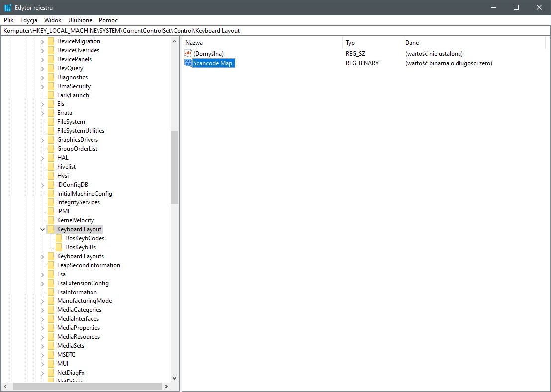Click the Keyboard Layout folder icon
551x392 pixels.
(x=51, y=229)
